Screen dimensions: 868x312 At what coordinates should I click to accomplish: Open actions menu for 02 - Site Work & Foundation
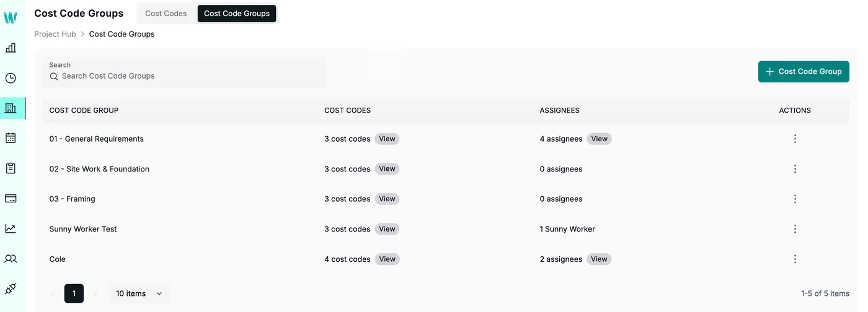(x=795, y=169)
